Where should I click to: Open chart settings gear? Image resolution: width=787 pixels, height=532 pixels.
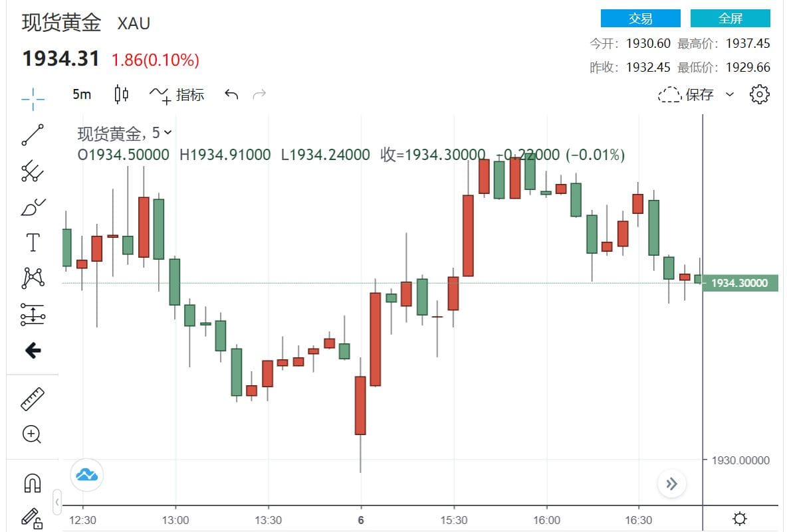tap(759, 95)
